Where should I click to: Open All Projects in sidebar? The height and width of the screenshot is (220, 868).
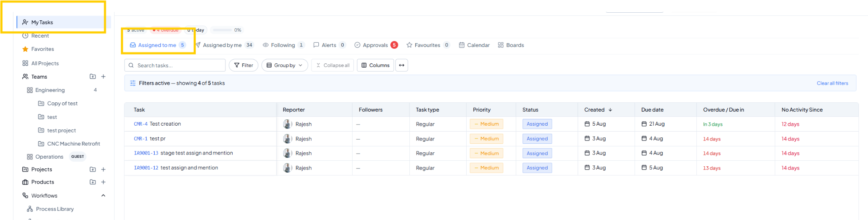45,63
